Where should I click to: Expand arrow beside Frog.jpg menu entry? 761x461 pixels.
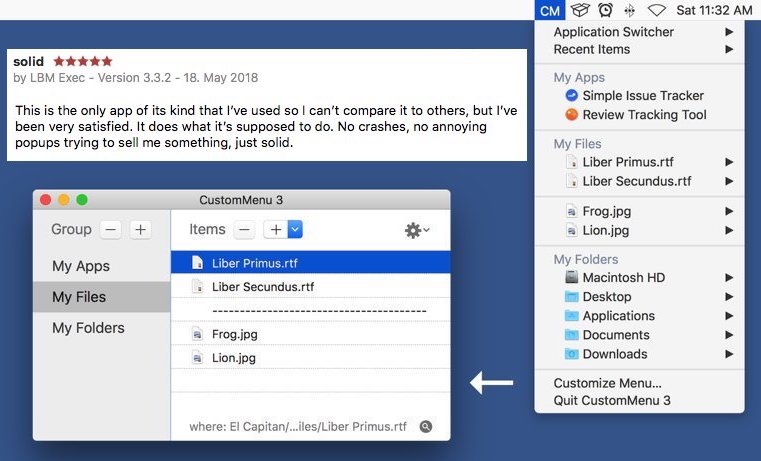729,211
